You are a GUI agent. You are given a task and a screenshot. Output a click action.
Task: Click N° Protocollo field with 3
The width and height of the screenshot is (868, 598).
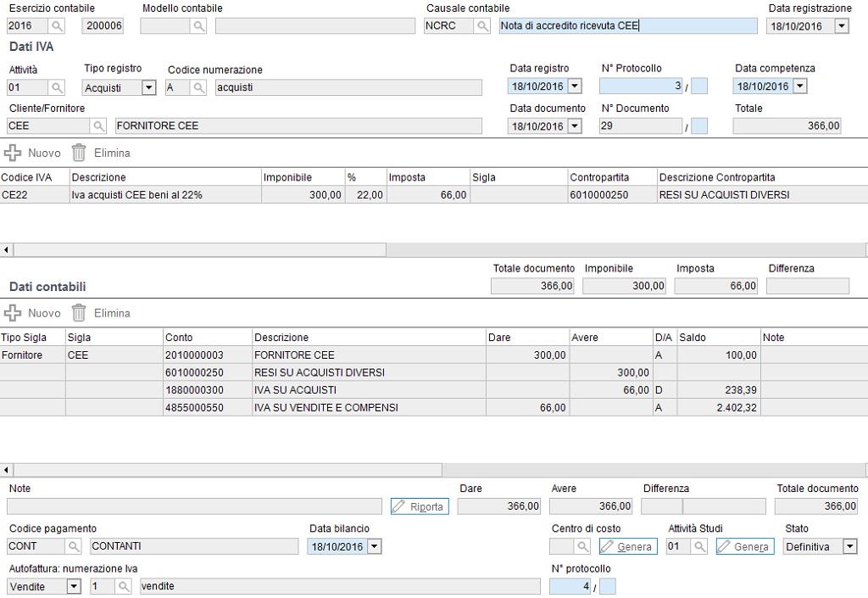click(x=641, y=87)
